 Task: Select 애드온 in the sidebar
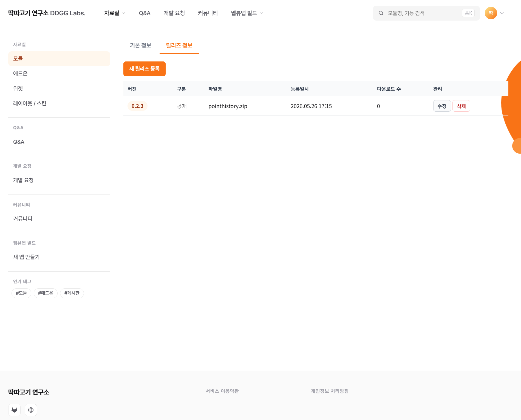point(59,74)
